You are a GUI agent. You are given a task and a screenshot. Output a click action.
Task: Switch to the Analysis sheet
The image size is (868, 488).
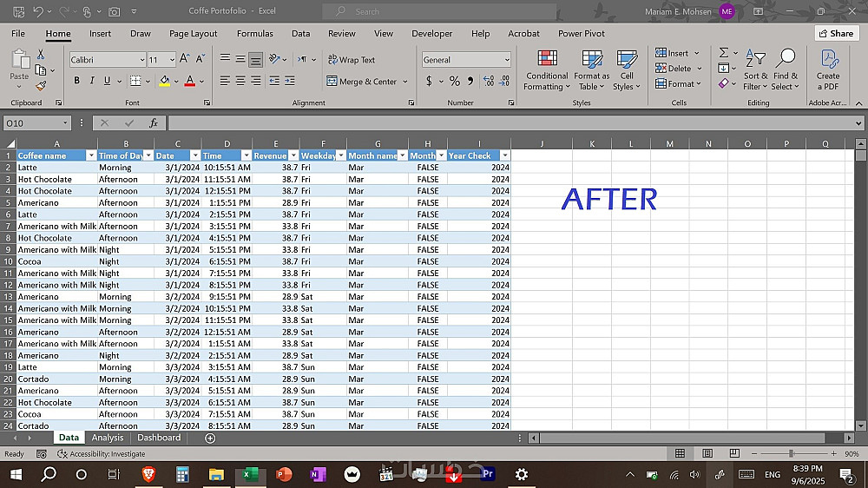[x=108, y=438]
